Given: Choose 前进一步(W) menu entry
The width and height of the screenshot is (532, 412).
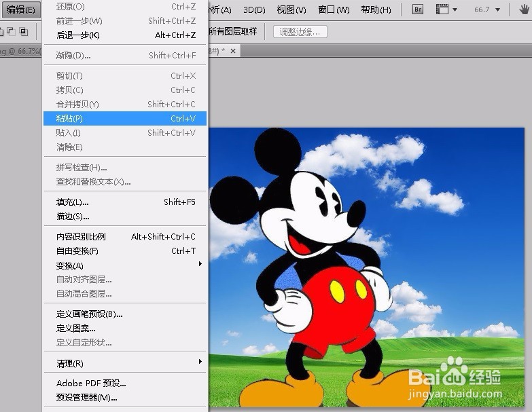Looking at the screenshot, I should coord(125,21).
